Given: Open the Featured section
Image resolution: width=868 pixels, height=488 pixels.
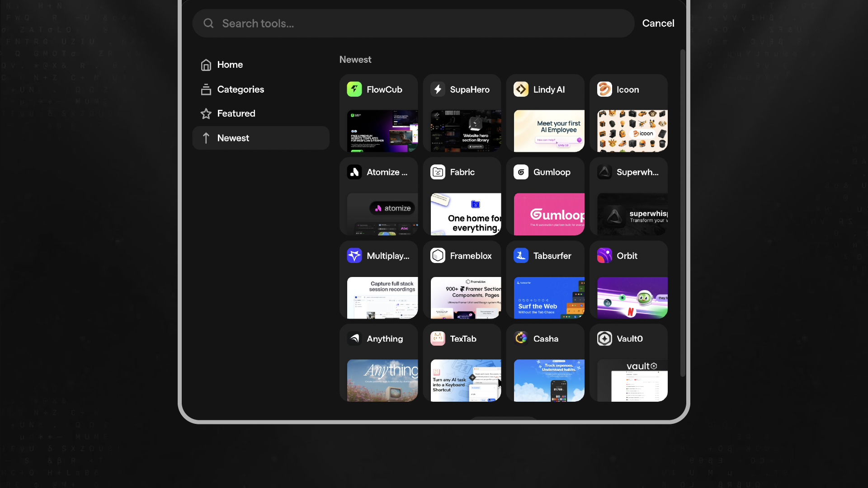Looking at the screenshot, I should point(236,113).
